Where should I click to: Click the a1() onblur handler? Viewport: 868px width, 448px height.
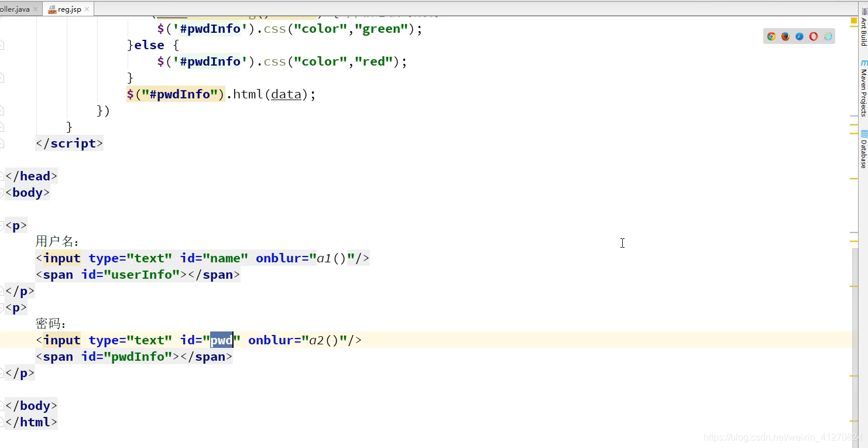tap(332, 258)
